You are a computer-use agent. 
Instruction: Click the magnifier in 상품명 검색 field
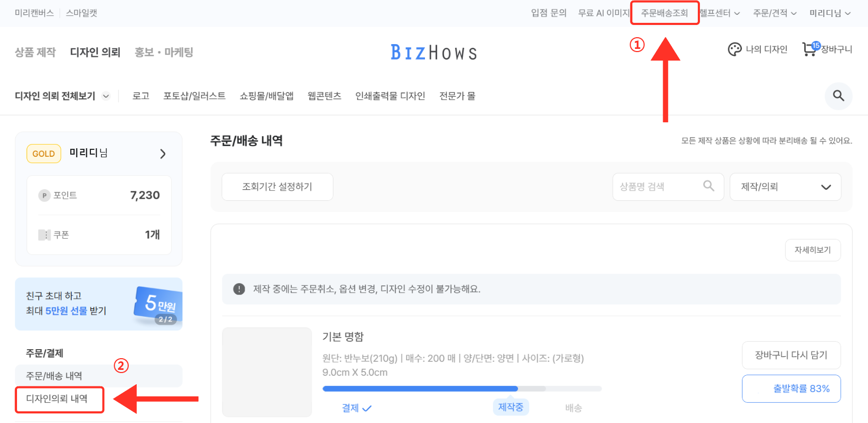pos(708,185)
